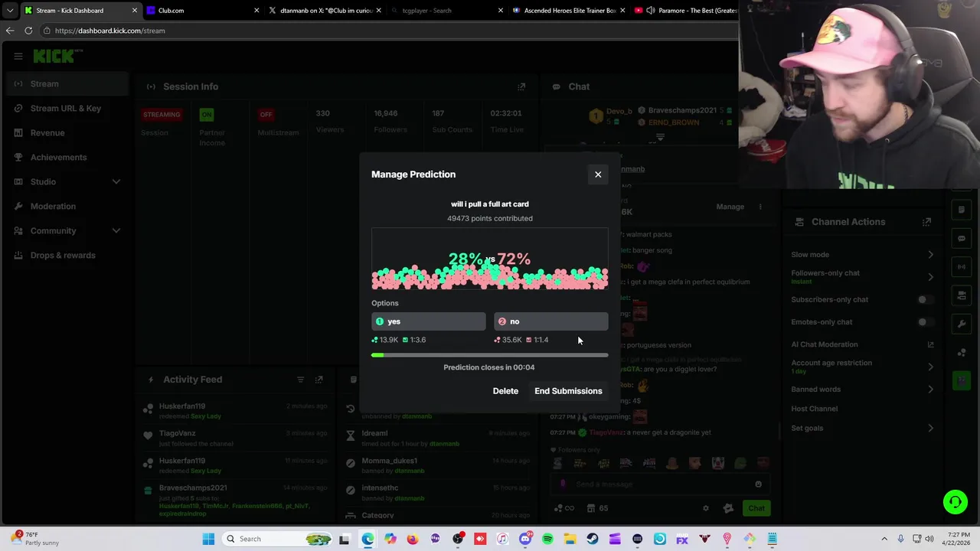Click the green highlighted right rail icon

tap(962, 380)
